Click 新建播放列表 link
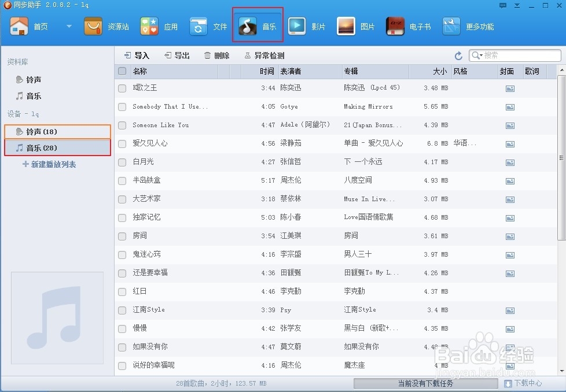The width and height of the screenshot is (566, 392). coord(49,164)
